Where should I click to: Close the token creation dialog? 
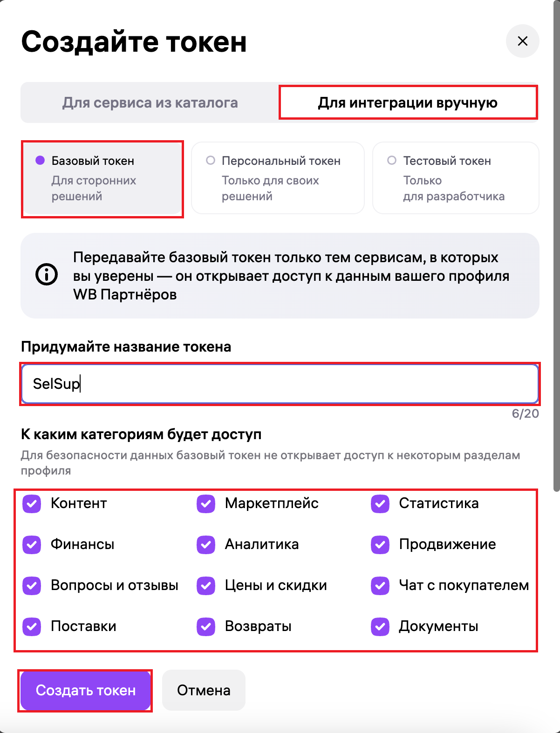(522, 41)
